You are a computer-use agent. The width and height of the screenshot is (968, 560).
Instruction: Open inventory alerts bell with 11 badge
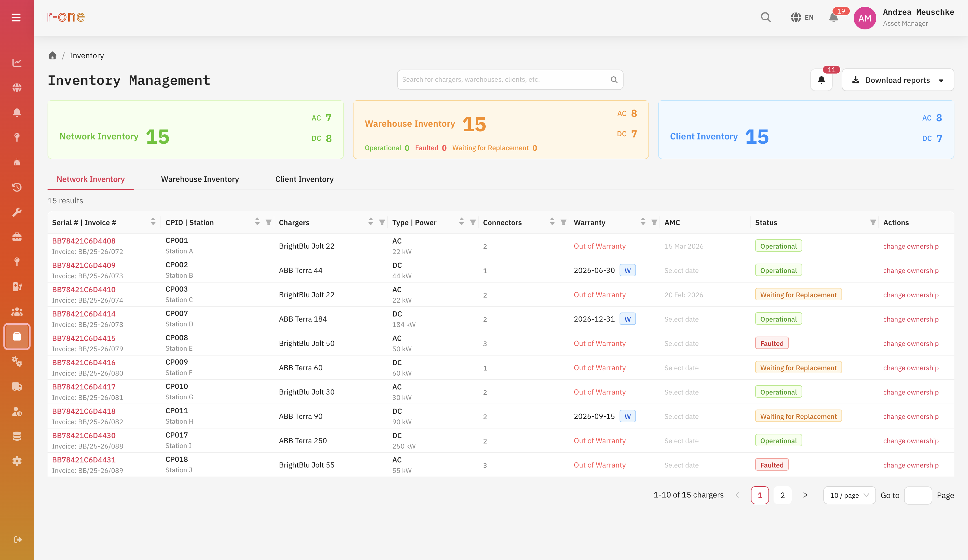click(822, 80)
